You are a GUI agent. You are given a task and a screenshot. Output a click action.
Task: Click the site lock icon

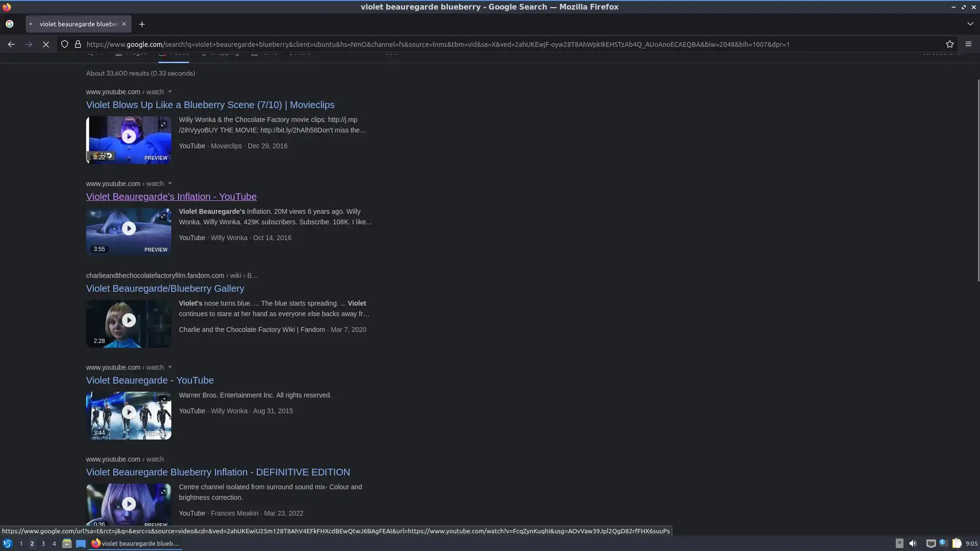coord(78,44)
